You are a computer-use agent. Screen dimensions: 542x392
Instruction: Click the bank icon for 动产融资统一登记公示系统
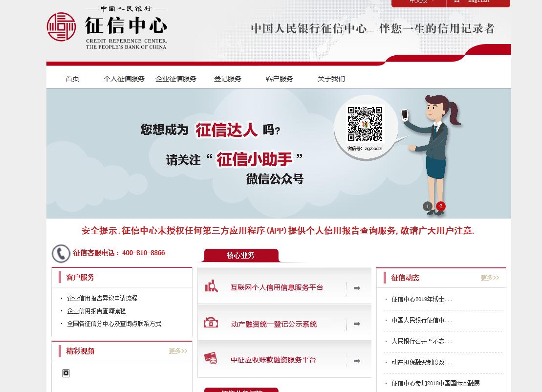coord(211,322)
